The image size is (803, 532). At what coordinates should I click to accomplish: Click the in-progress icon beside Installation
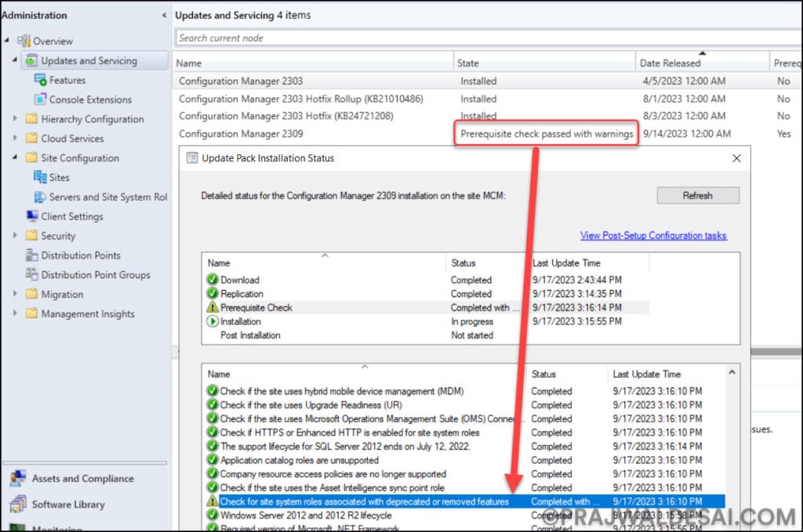point(212,320)
